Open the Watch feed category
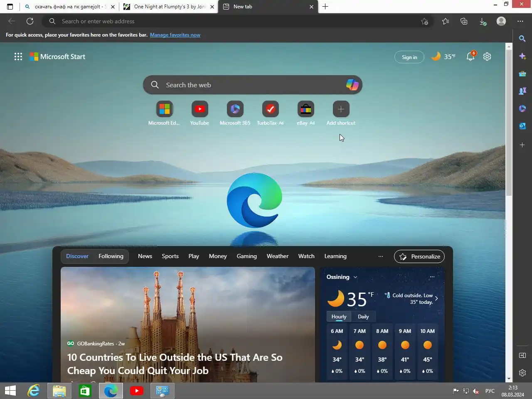Viewport: 532px width, 399px height. [306, 256]
